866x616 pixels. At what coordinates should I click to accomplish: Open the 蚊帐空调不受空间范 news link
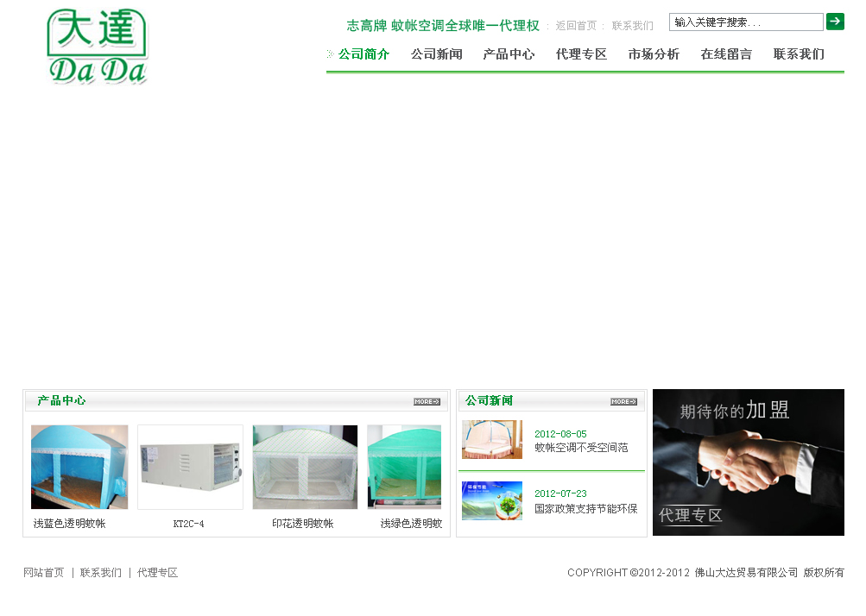(581, 448)
